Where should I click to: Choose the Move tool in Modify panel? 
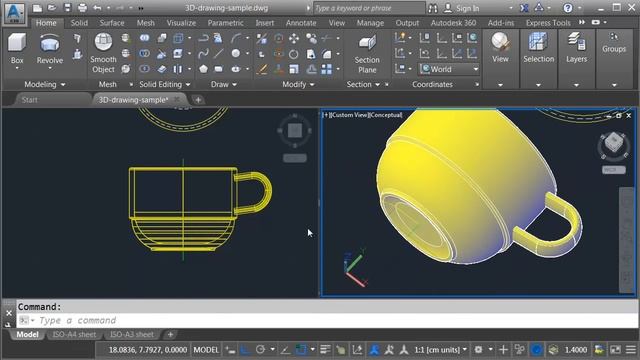coord(294,39)
